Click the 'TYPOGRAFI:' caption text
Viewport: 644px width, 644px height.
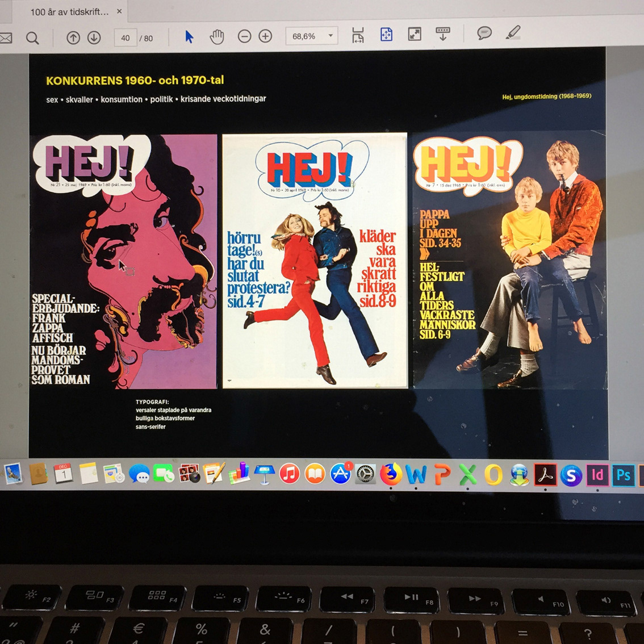coord(152,402)
